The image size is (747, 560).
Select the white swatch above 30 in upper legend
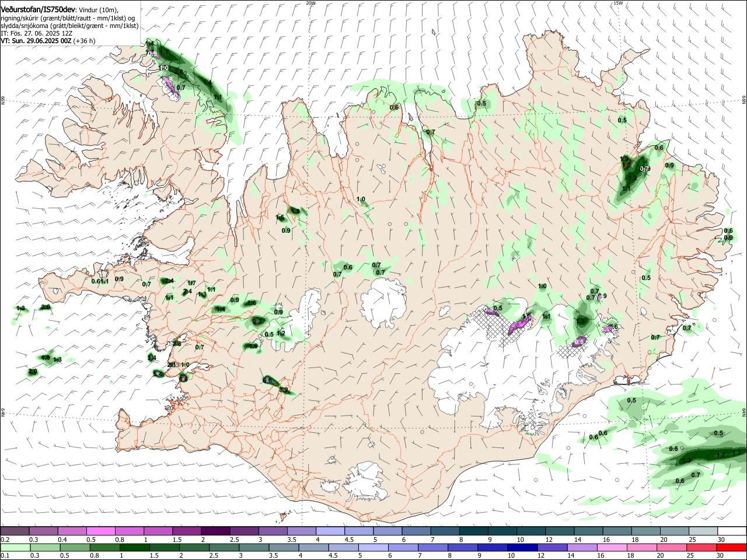coord(732,531)
